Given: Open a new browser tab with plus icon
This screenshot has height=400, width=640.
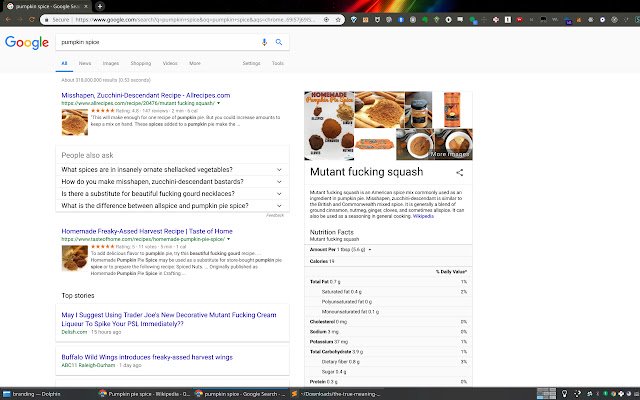Looking at the screenshot, I should (100, 6).
